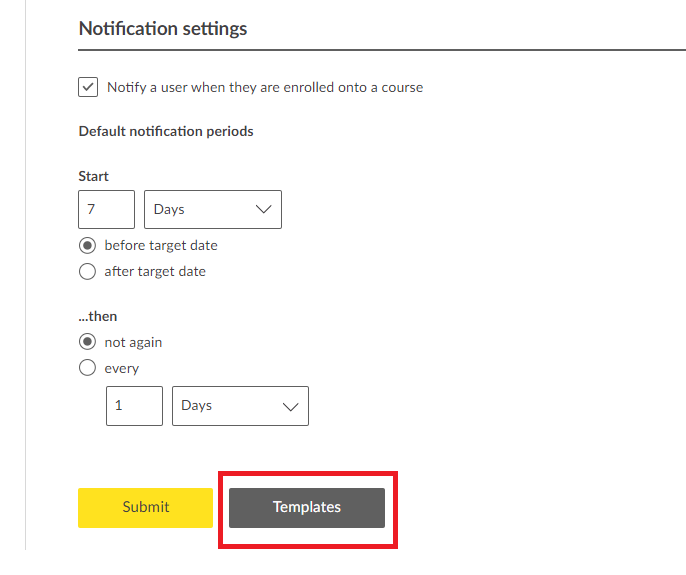This screenshot has height=575, width=686.
Task: Click the 'not again' label text
Action: [133, 342]
